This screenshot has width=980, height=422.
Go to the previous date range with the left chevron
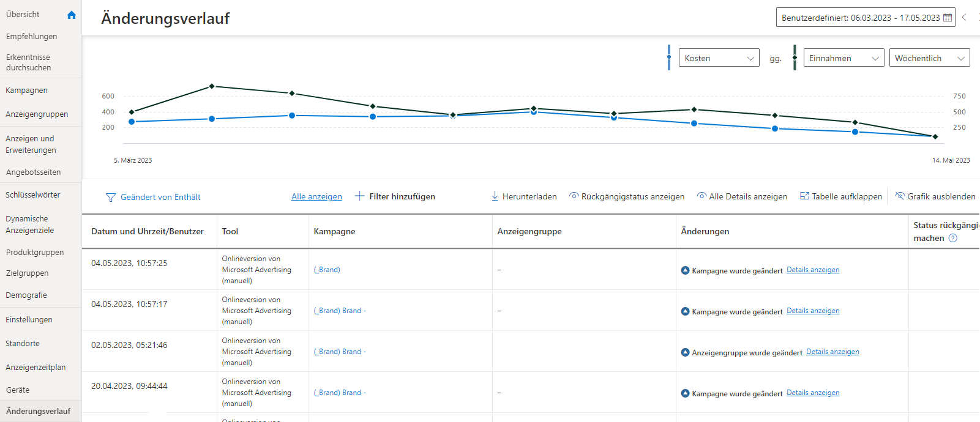964,17
